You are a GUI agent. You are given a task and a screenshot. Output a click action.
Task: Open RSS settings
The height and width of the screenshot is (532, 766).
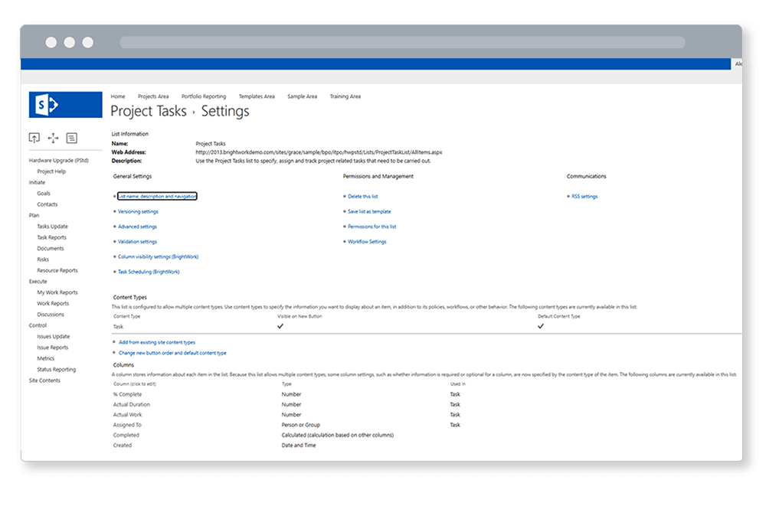pos(584,197)
